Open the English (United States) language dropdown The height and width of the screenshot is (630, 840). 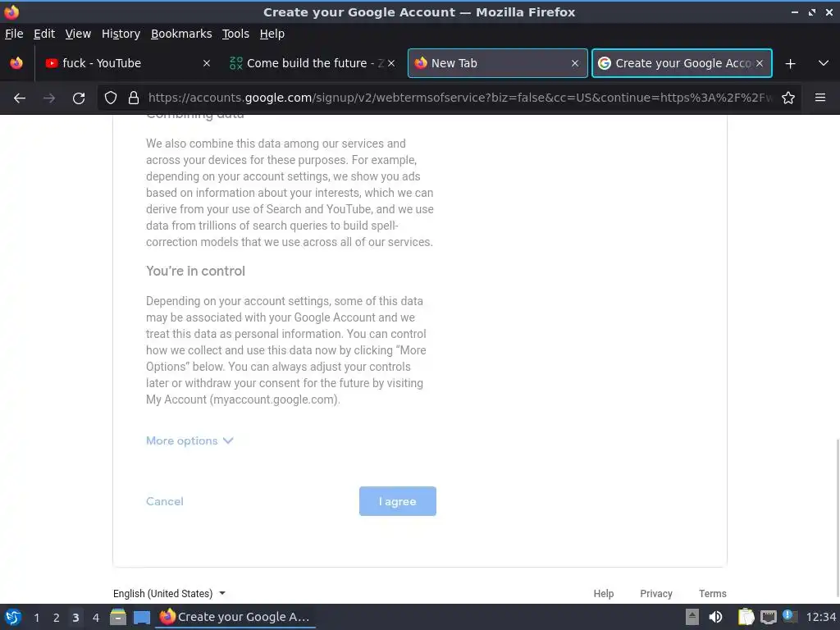[x=169, y=594]
